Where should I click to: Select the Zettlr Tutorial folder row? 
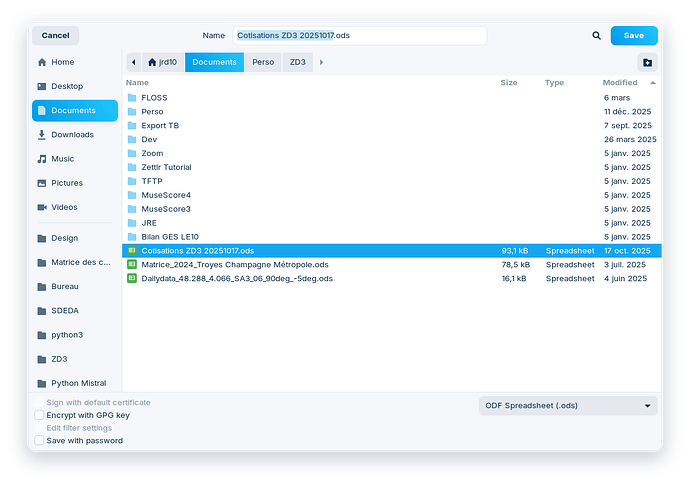click(392, 167)
